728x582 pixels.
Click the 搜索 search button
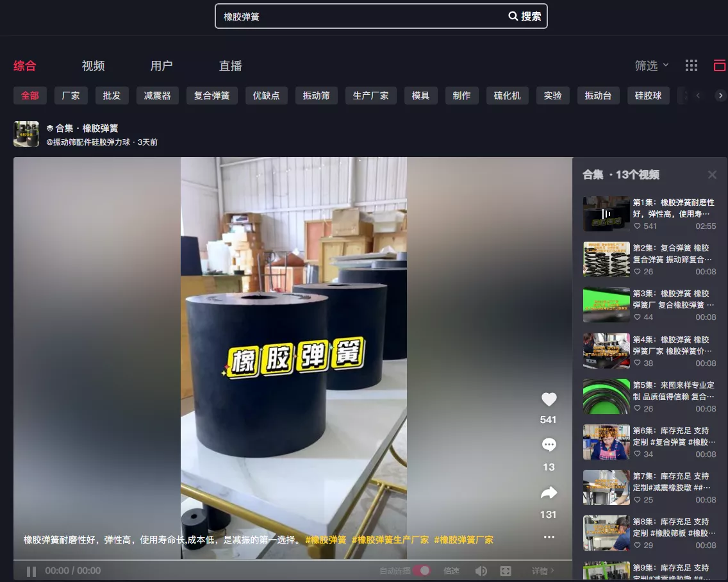525,16
